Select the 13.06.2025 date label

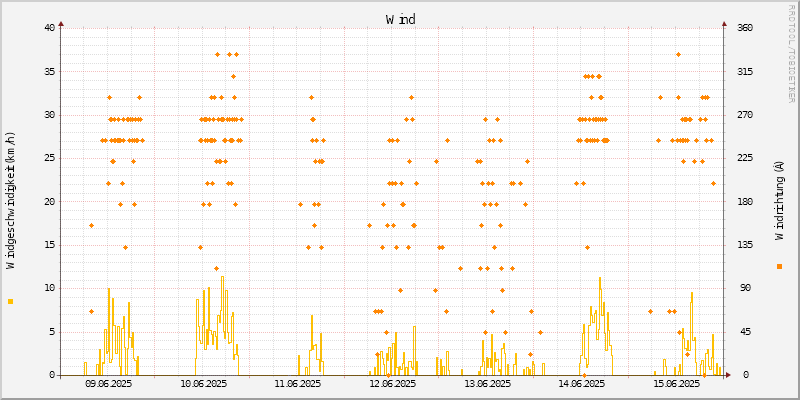[x=486, y=384]
